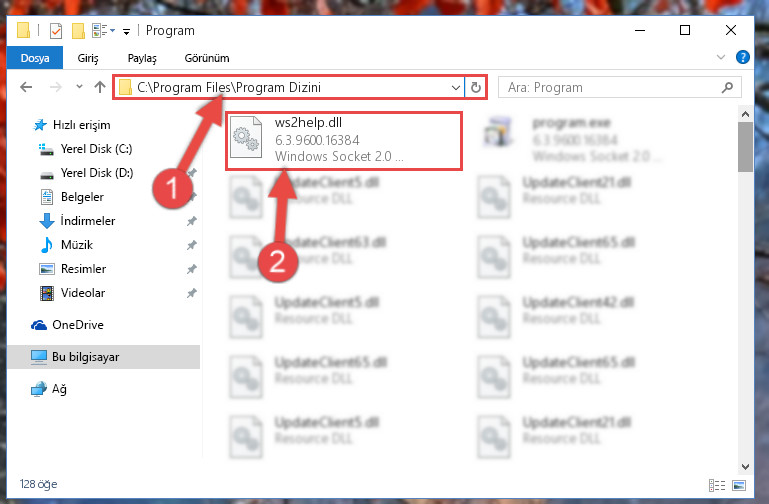Select the ws2help.dll file
The image size is (769, 504).
(x=343, y=141)
